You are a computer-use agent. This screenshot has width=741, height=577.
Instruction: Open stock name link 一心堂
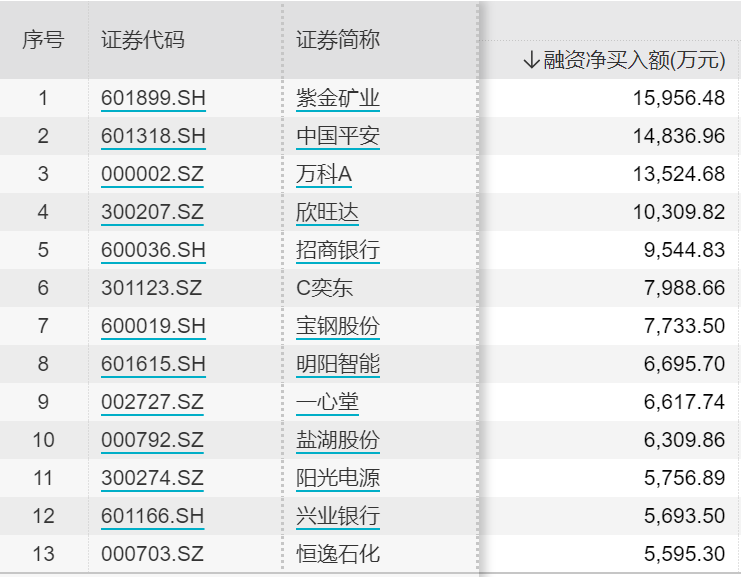click(327, 402)
